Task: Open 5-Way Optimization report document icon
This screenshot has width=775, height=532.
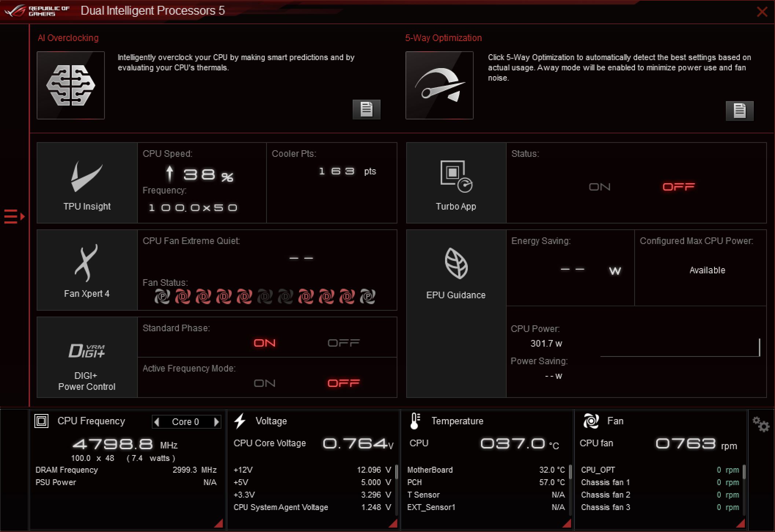Action: [739, 111]
